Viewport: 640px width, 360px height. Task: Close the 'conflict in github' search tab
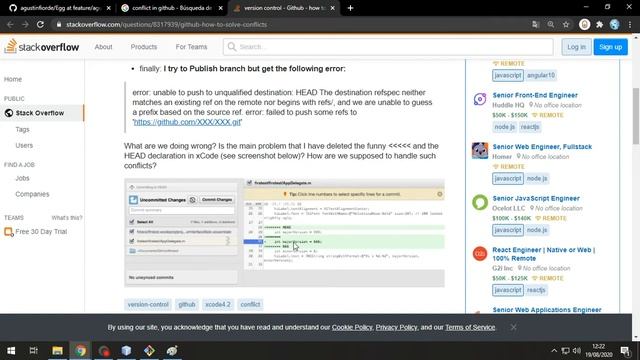(220, 8)
